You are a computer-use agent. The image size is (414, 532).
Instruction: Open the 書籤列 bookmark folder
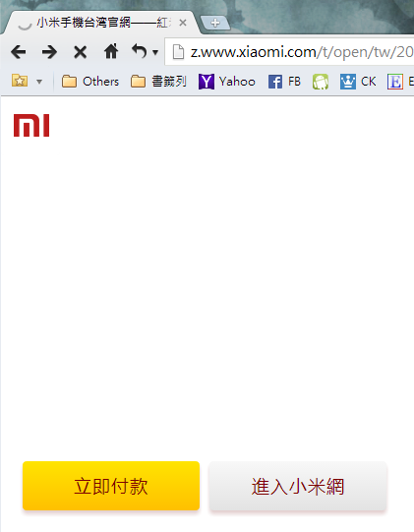point(158,82)
